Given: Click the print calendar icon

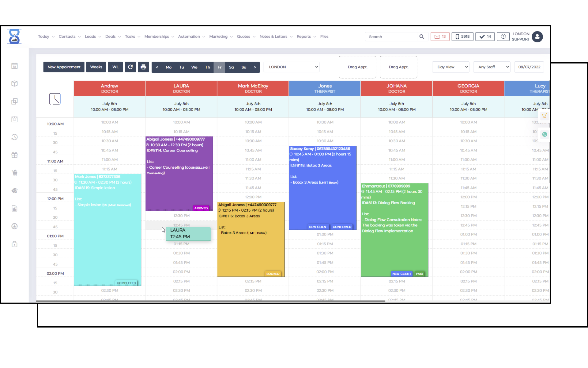Looking at the screenshot, I should [x=143, y=67].
